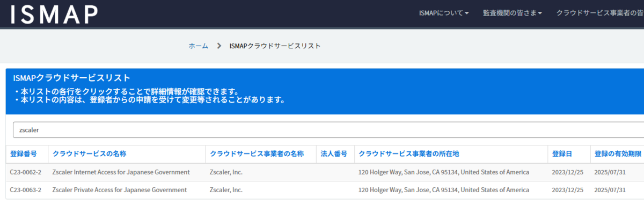Open the クラウドサービス事業者 menu item
The height and width of the screenshot is (205, 644).
(x=600, y=13)
